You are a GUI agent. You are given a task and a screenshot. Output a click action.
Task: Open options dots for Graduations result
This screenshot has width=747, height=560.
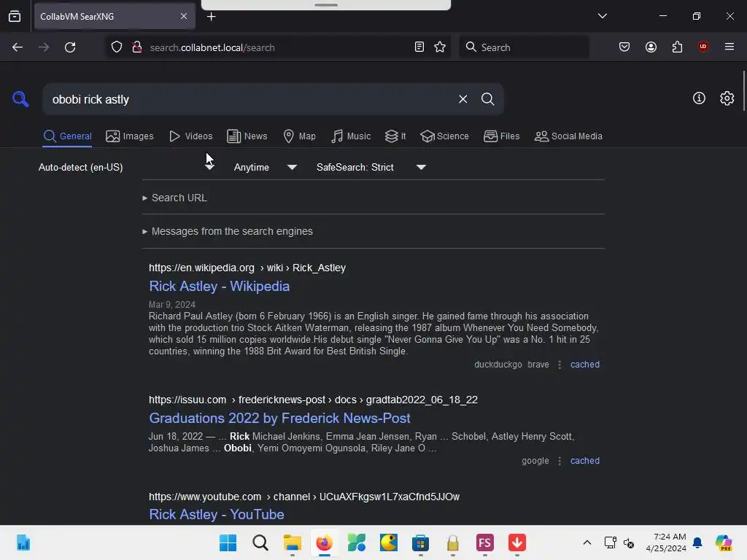560,461
